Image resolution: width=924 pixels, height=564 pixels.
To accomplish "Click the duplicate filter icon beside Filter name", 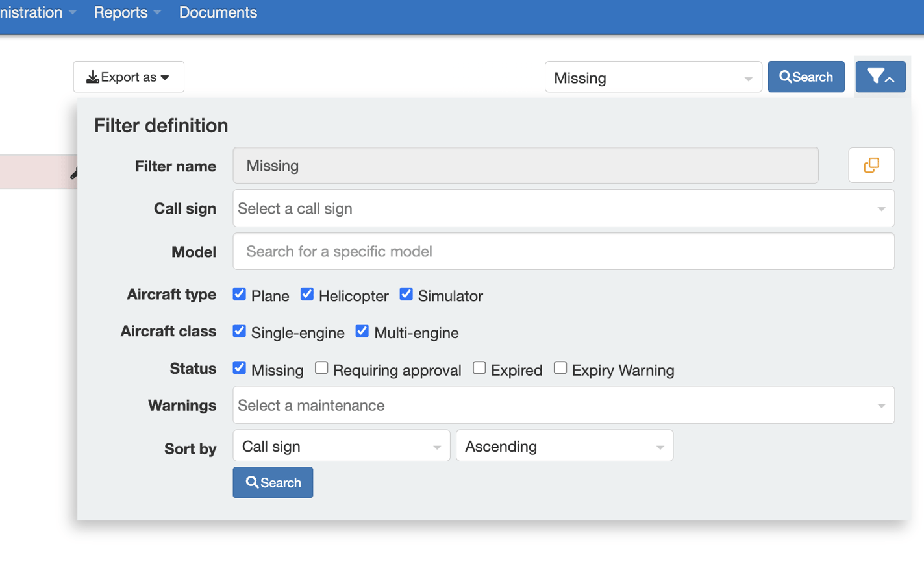I will coord(871,165).
